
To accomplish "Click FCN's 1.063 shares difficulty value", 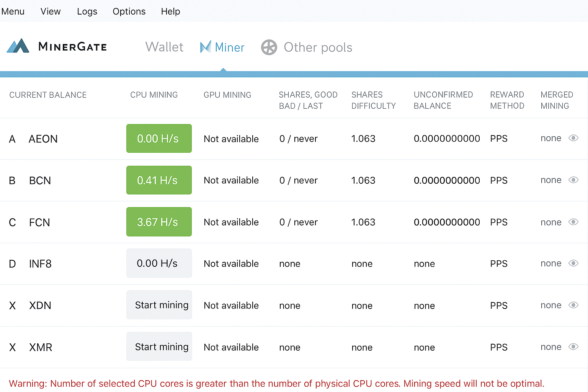I will pos(363,222).
